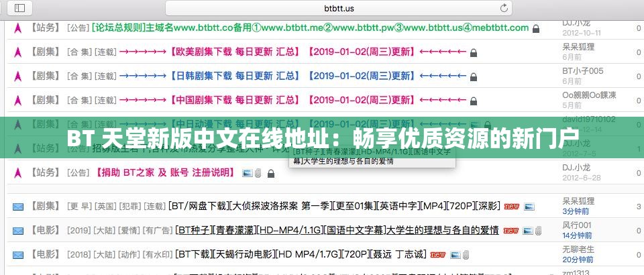Click the [有水印] tag
Viewport: 644px width, 275px height.
point(157,255)
